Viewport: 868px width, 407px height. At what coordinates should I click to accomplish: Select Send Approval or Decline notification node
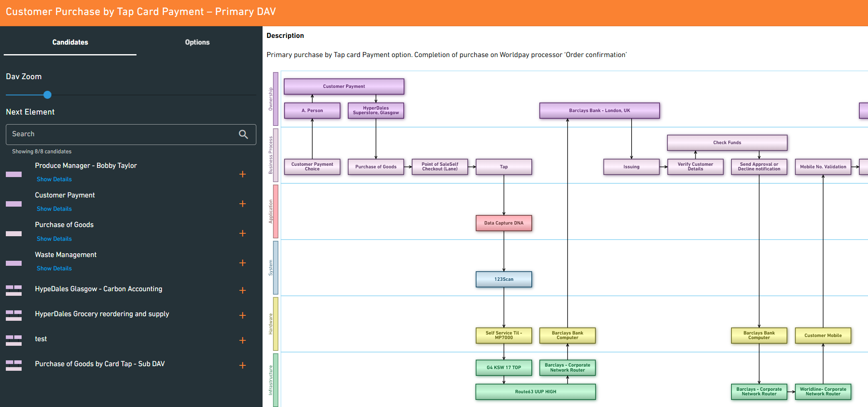coord(759,167)
